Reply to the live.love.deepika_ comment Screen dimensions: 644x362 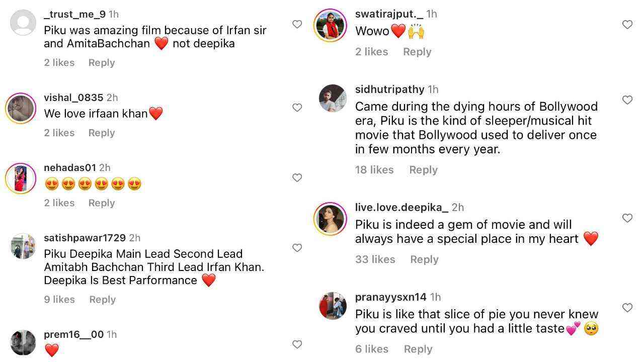[424, 259]
